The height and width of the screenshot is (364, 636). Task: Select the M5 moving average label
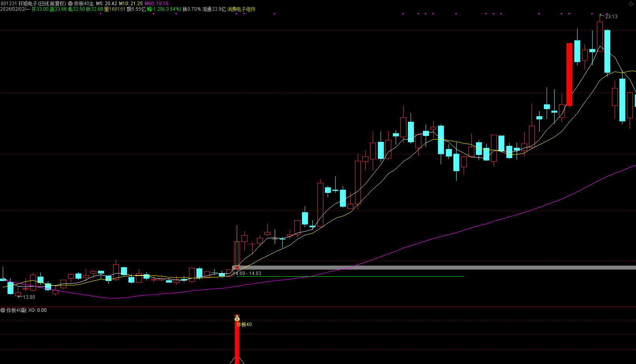(107, 4)
